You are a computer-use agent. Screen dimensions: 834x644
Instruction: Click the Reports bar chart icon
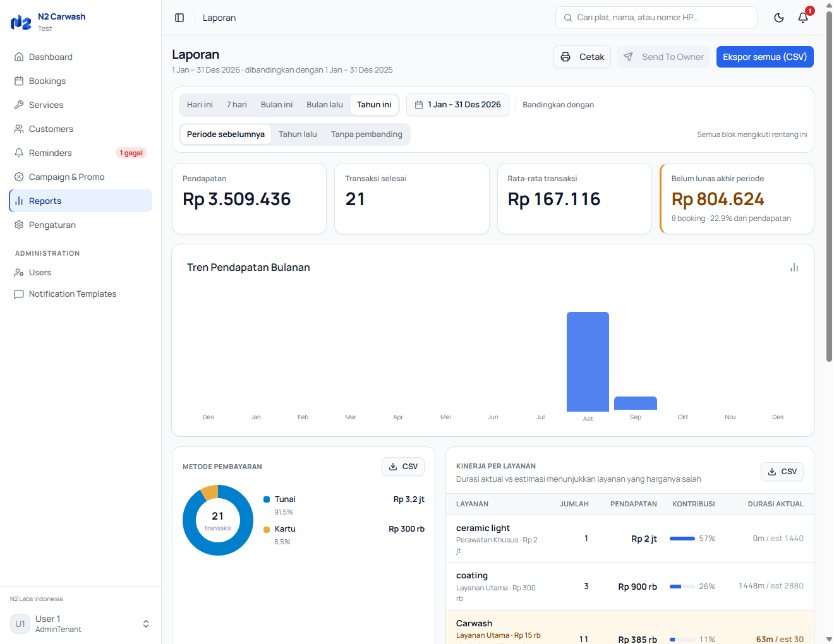[19, 201]
